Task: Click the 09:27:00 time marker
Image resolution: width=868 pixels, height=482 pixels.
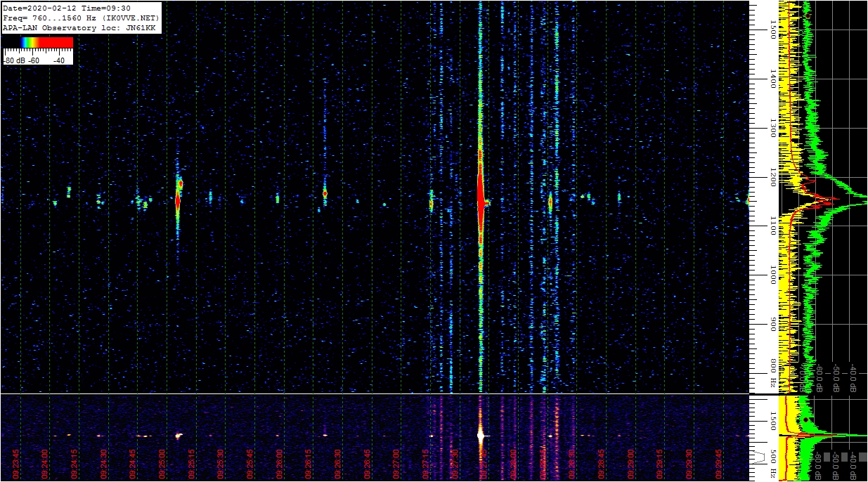Action: pos(397,464)
